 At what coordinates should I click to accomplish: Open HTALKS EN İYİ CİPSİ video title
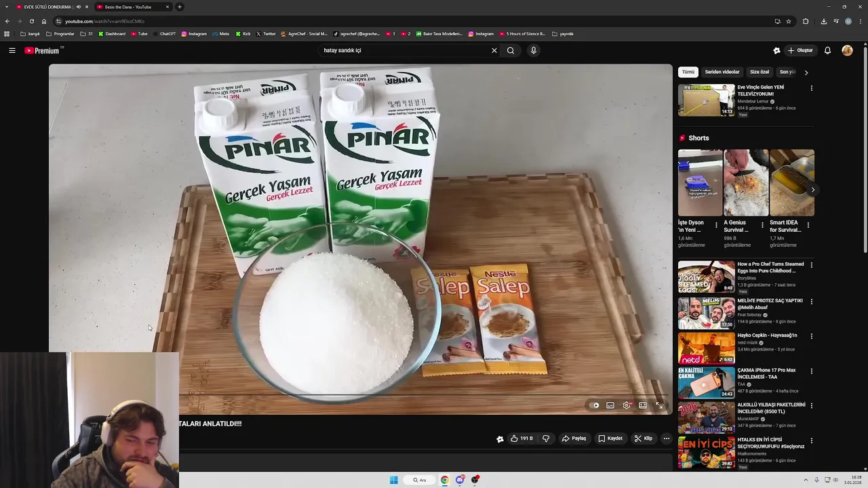(771, 443)
